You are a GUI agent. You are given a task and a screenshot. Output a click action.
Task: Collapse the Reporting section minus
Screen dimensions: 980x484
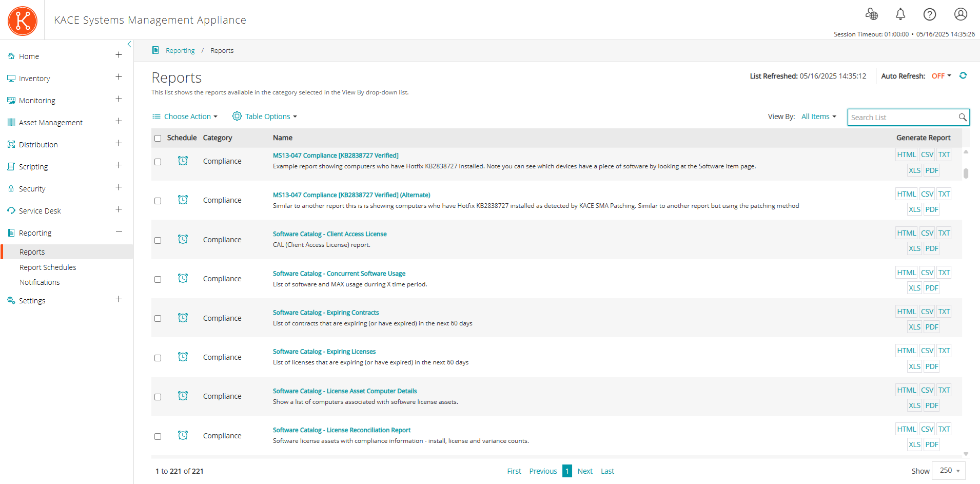coord(119,231)
